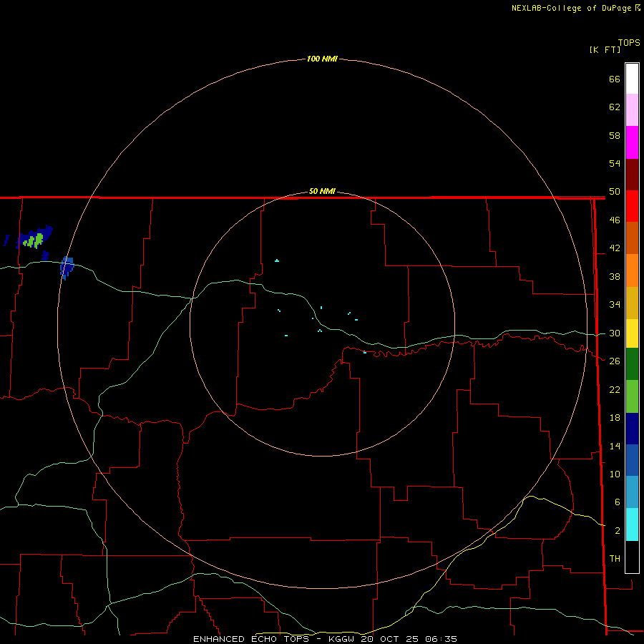Select the 58 legend value
This screenshot has width=644, height=644.
(615, 135)
